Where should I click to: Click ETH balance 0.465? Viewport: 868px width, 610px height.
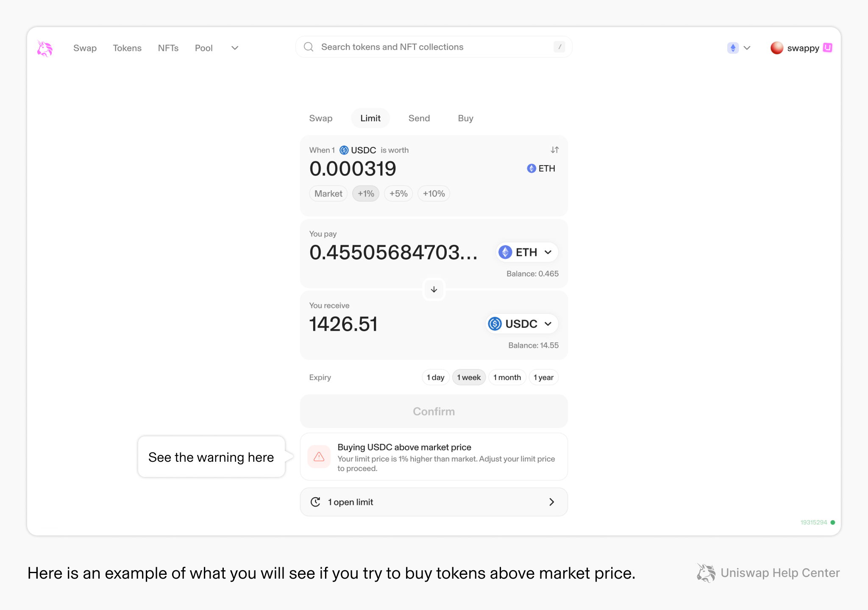pyautogui.click(x=532, y=274)
